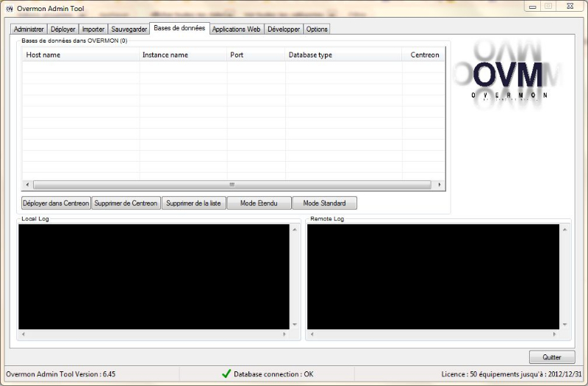Click Remote Log scroll left arrow
This screenshot has width=588, height=386.
tap(312, 334)
